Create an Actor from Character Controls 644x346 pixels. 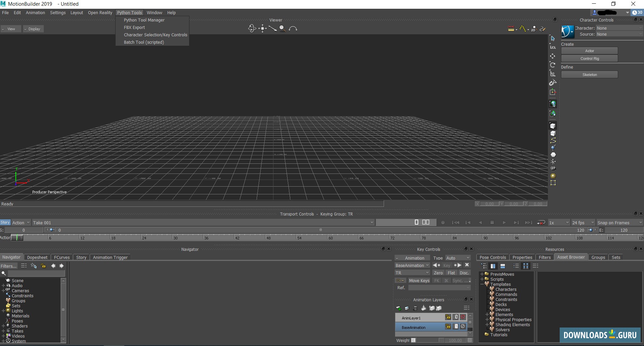(x=589, y=50)
